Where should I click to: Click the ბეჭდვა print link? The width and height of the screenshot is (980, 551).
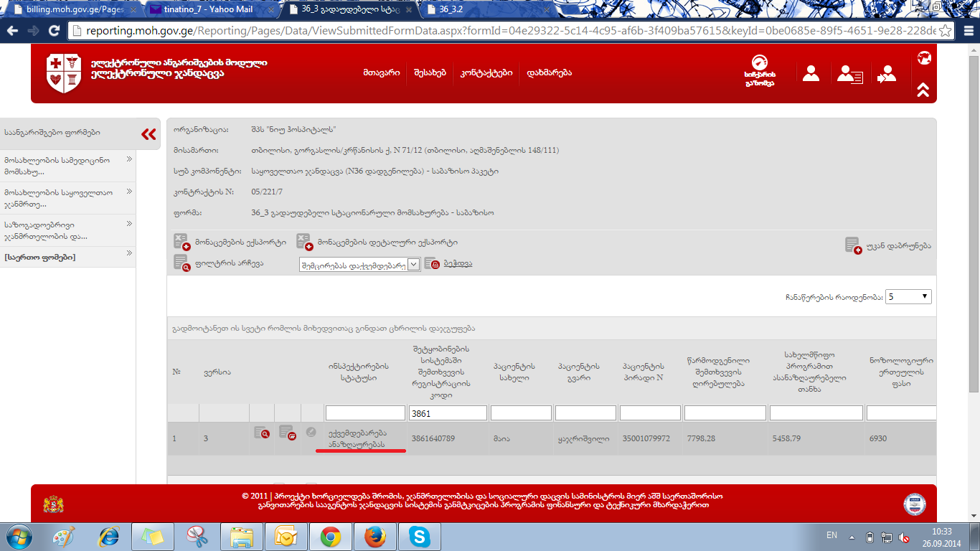tap(457, 263)
